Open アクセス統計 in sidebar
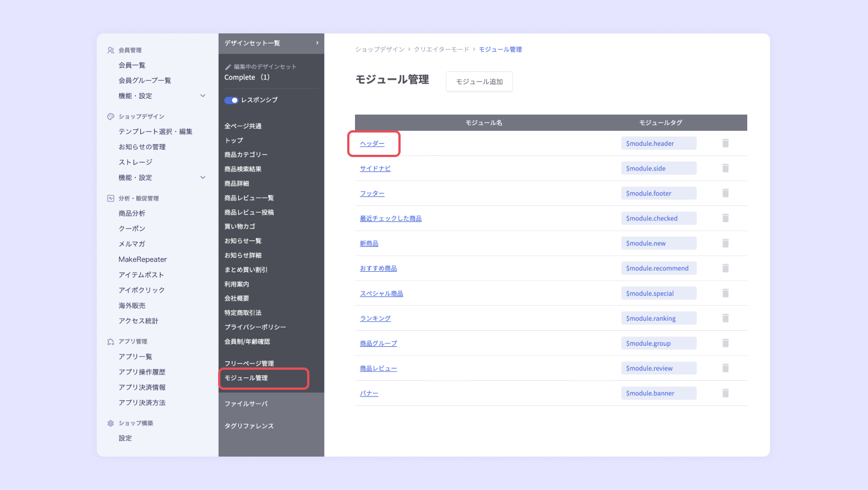This screenshot has width=868, height=490. point(139,321)
